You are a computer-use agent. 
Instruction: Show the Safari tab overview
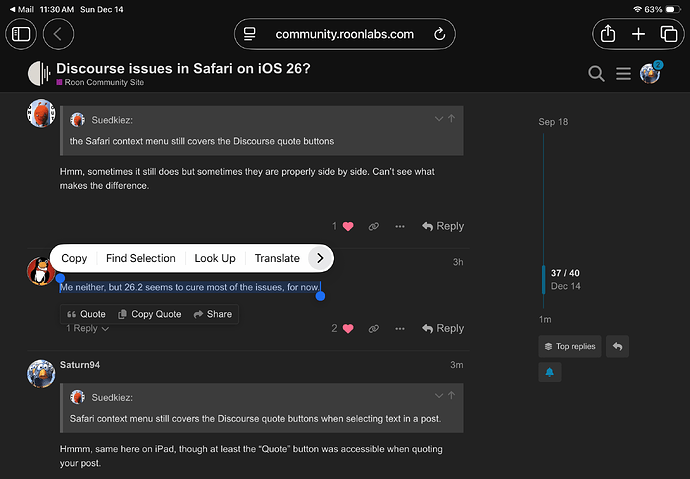point(668,34)
